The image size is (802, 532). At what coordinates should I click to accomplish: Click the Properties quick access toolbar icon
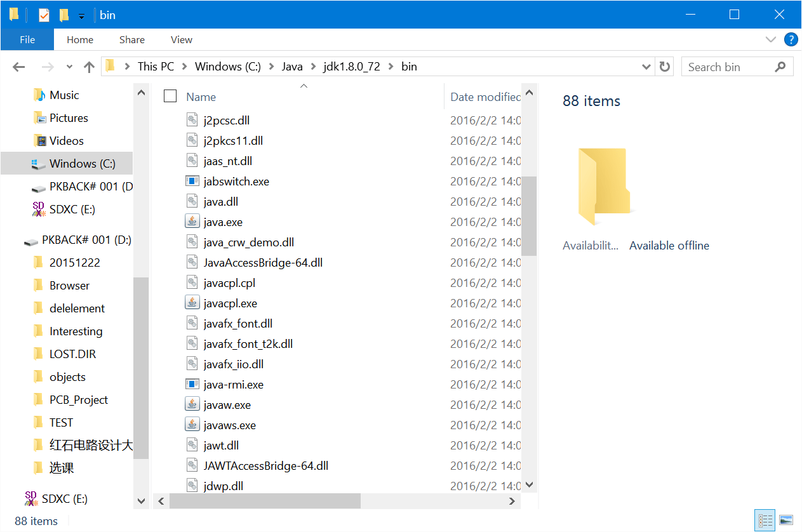coord(44,15)
